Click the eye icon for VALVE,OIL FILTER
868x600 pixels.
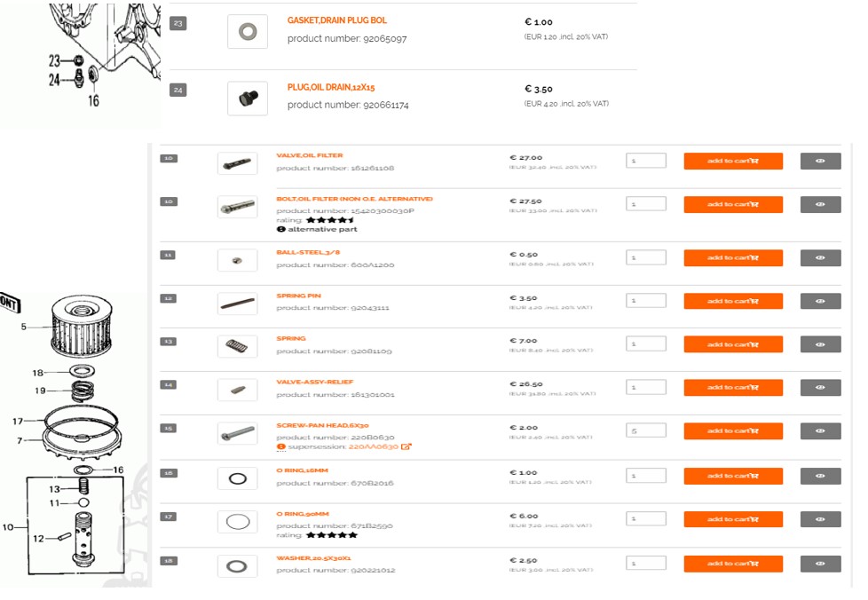(820, 161)
